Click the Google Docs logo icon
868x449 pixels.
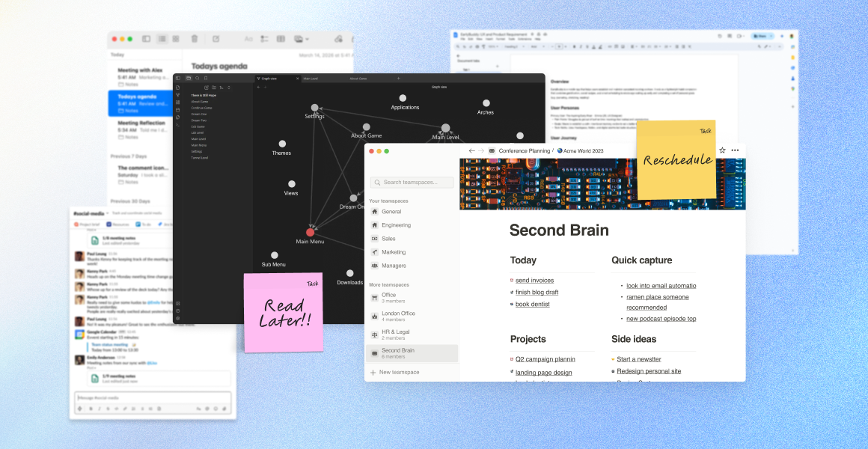tap(456, 35)
